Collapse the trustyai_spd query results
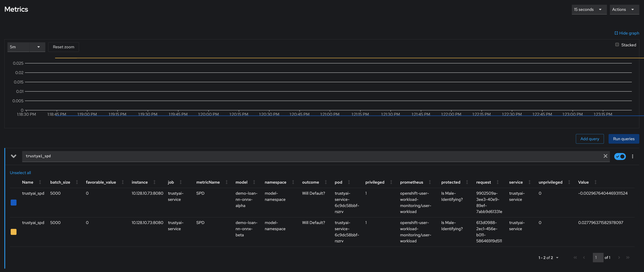The image size is (644, 272). pos(13,156)
